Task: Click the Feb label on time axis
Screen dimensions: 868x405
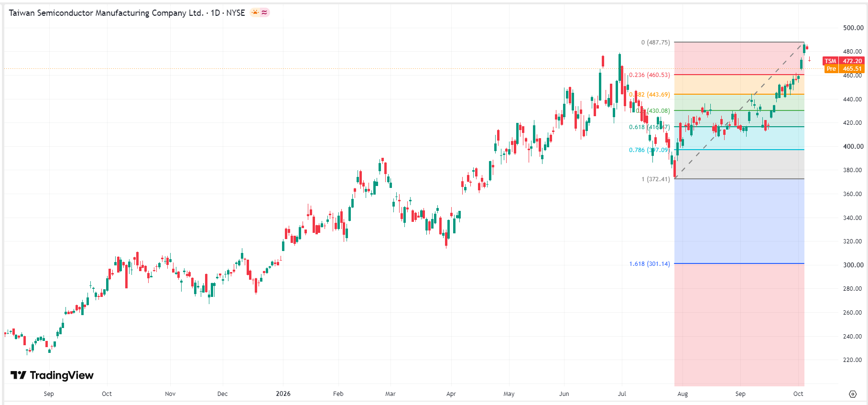Action: (338, 394)
